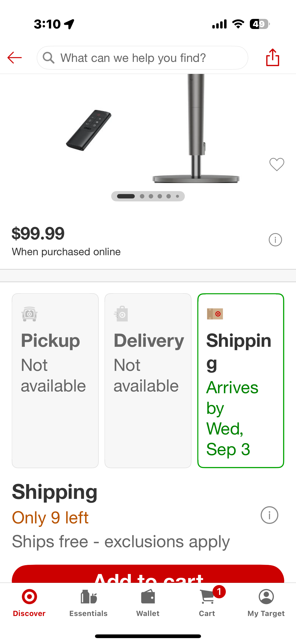Tap the fan product image

pos(196,128)
